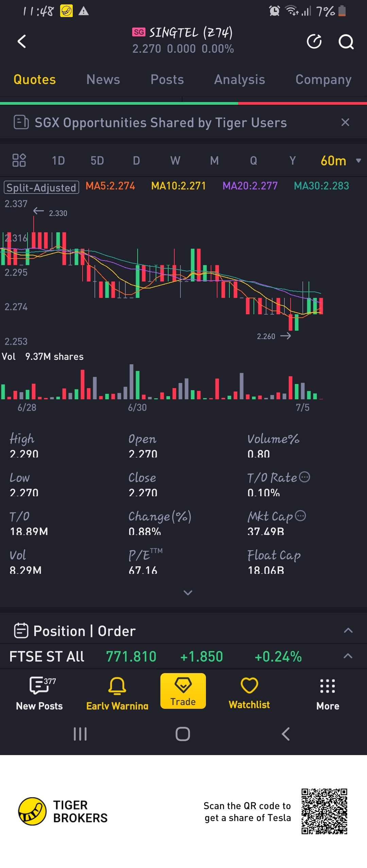Viewport: 367px width, 868px height.
Task: Switch to the News tab
Action: coord(103,80)
